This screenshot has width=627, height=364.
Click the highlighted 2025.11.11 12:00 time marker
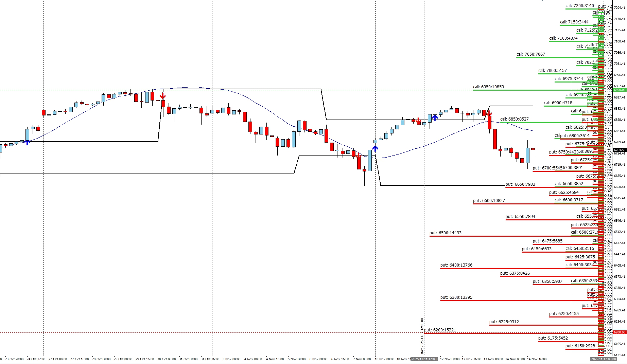(x=424, y=359)
